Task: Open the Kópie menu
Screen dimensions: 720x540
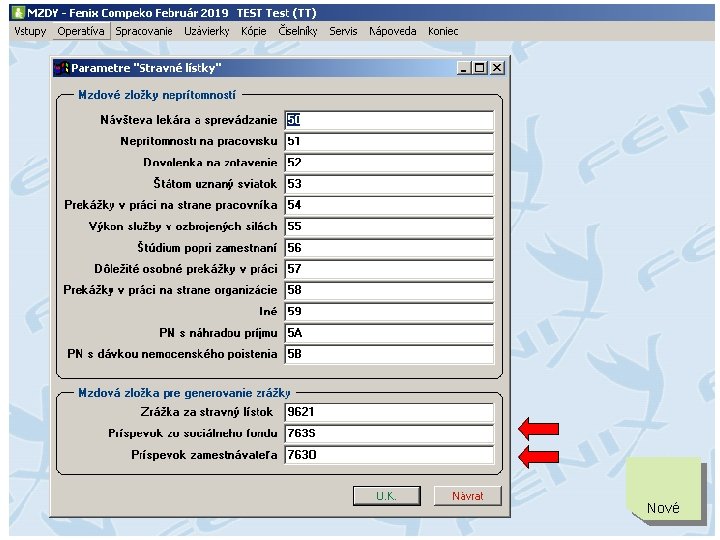Action: tap(253, 31)
